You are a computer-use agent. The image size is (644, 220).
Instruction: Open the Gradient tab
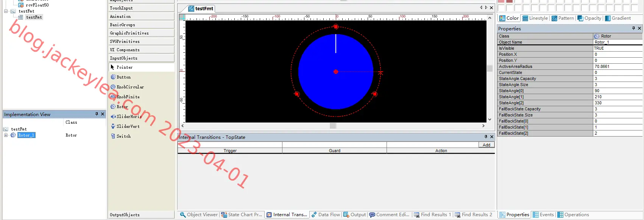click(618, 18)
